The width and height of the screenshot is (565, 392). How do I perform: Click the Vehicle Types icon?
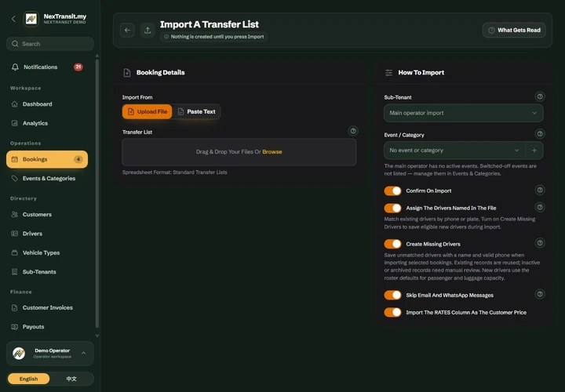[15, 252]
